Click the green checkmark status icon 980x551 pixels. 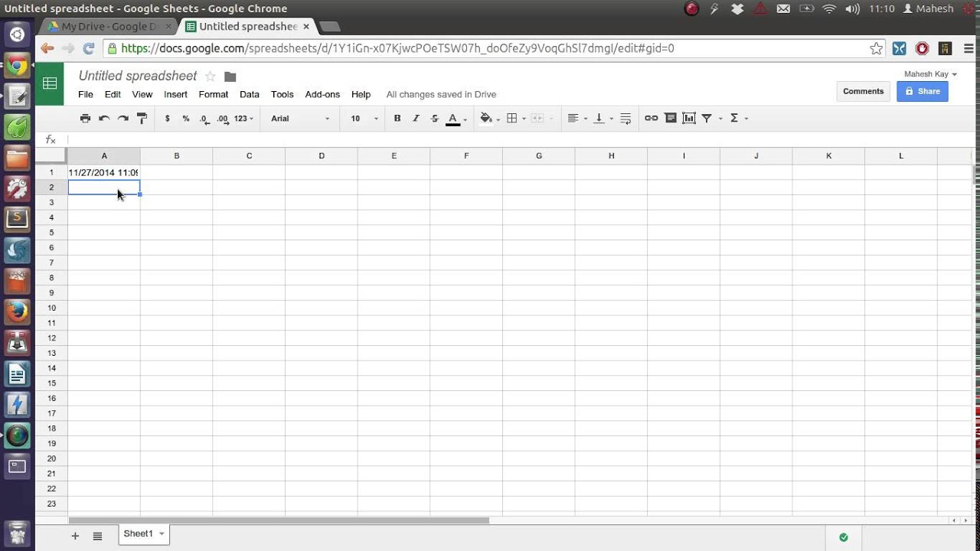coord(844,537)
